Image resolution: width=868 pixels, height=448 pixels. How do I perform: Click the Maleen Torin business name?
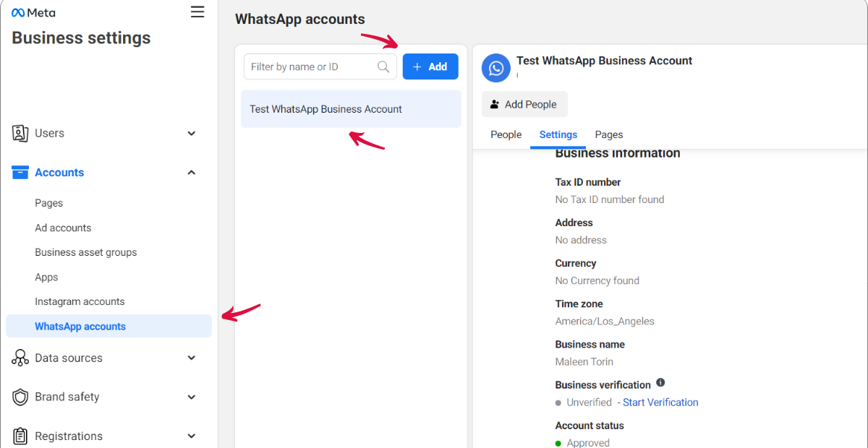[x=584, y=361]
